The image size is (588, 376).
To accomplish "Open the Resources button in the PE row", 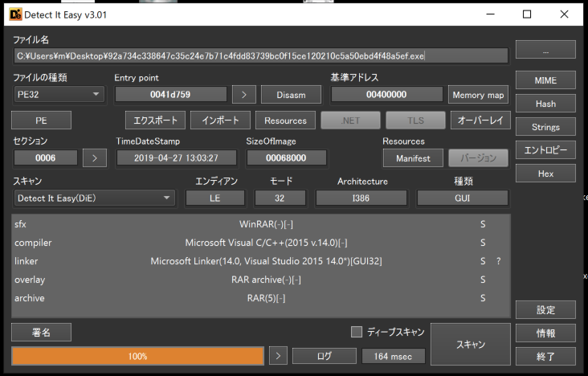I will pyautogui.click(x=285, y=121).
